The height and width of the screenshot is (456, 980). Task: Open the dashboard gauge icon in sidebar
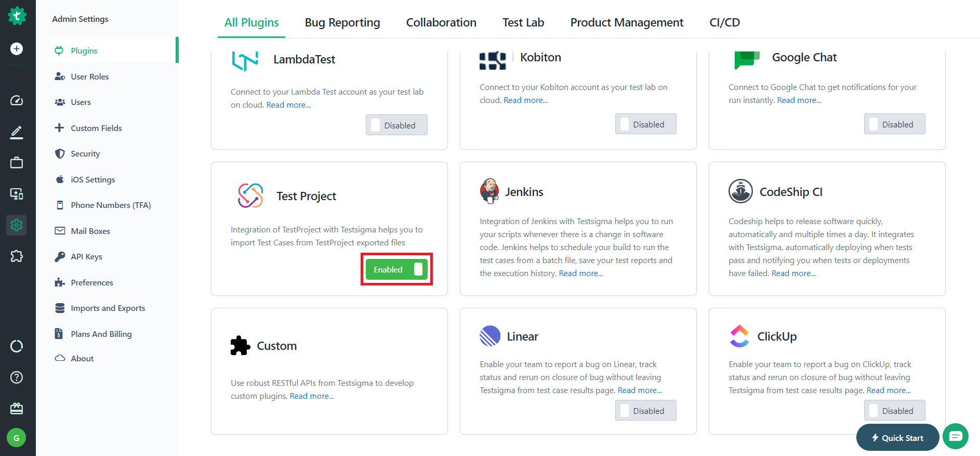click(x=17, y=100)
